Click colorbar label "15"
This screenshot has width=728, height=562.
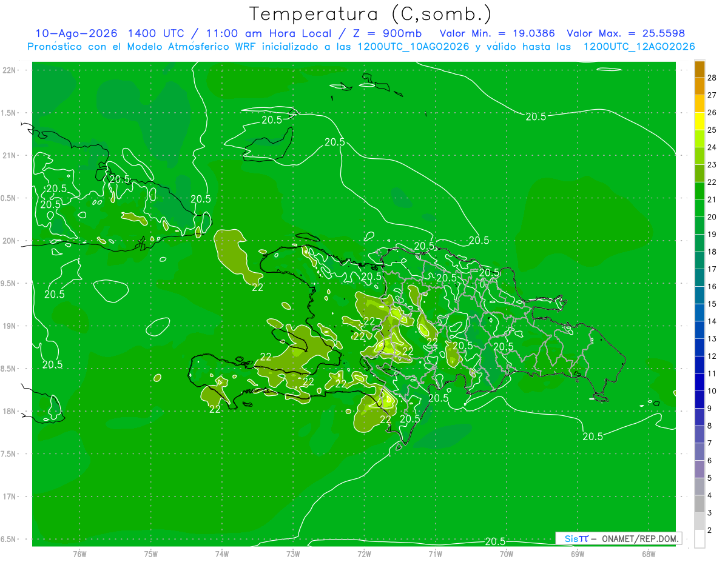pyautogui.click(x=712, y=304)
